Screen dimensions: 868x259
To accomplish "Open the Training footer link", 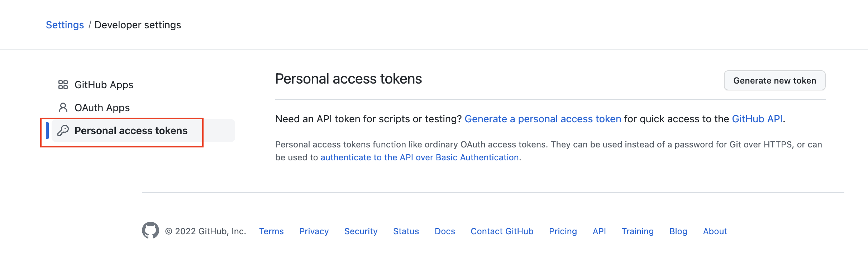I will tap(638, 231).
